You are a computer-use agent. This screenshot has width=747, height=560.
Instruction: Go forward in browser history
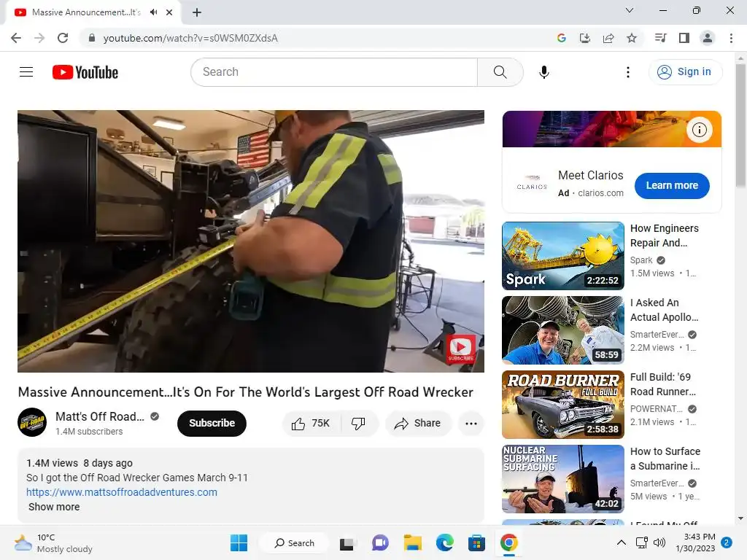(x=39, y=38)
